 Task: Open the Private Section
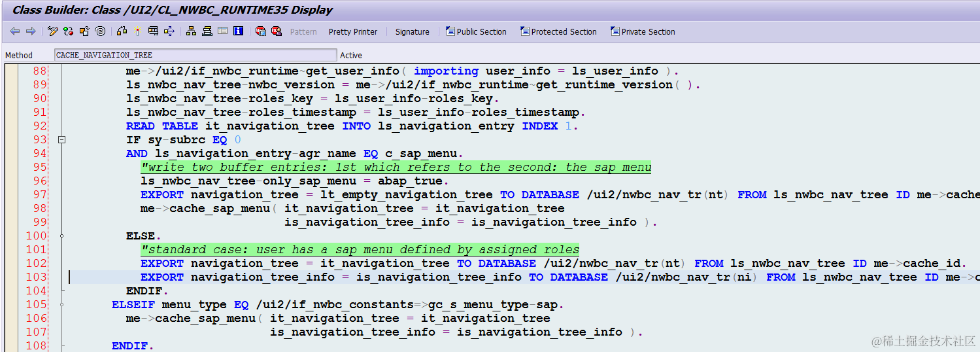tap(643, 31)
